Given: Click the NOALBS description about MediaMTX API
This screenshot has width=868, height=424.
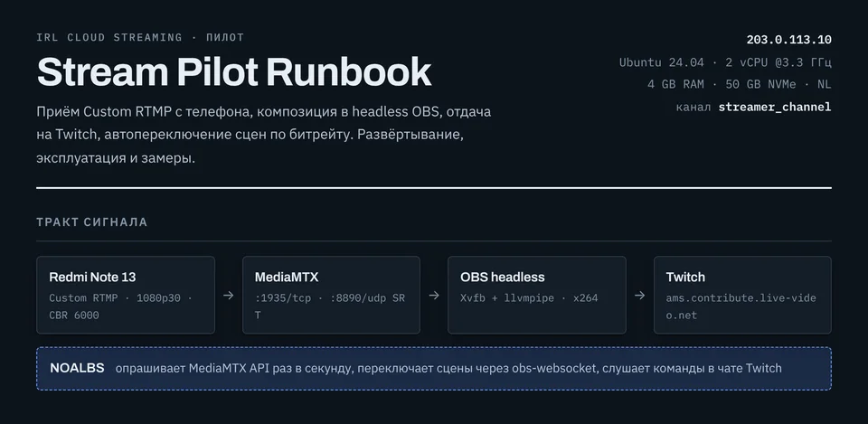Looking at the screenshot, I should (x=448, y=368).
